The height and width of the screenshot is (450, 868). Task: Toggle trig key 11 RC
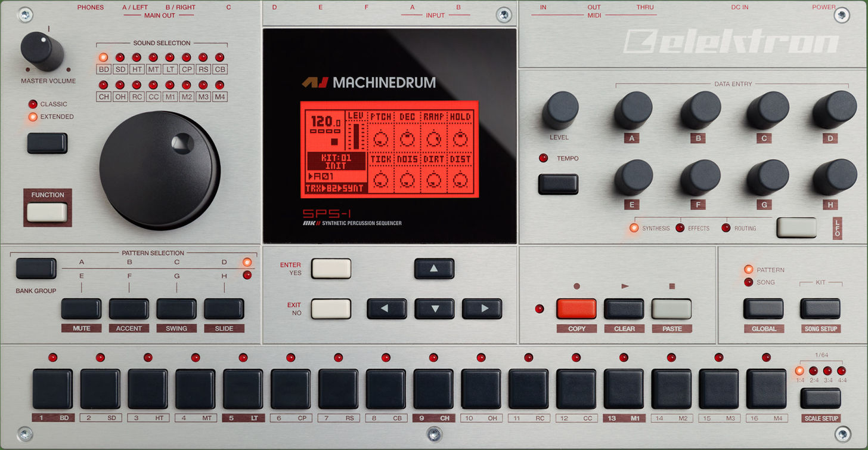pyautogui.click(x=528, y=389)
